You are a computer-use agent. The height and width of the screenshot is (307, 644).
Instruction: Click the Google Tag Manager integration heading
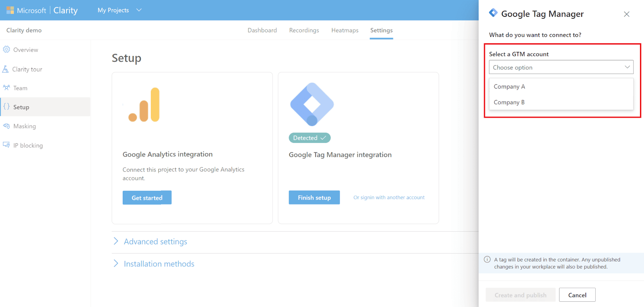(x=340, y=155)
